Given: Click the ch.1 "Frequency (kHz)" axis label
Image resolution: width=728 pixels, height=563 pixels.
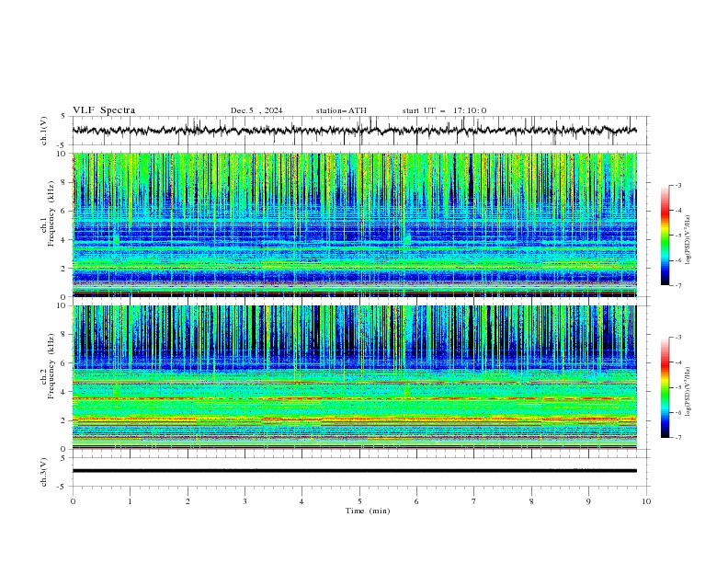Looking at the screenshot, I should pos(51,213).
